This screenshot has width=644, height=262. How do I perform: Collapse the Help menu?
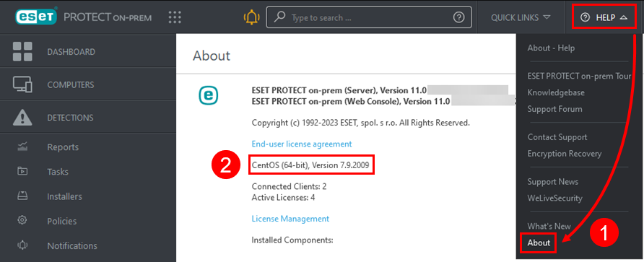[604, 17]
